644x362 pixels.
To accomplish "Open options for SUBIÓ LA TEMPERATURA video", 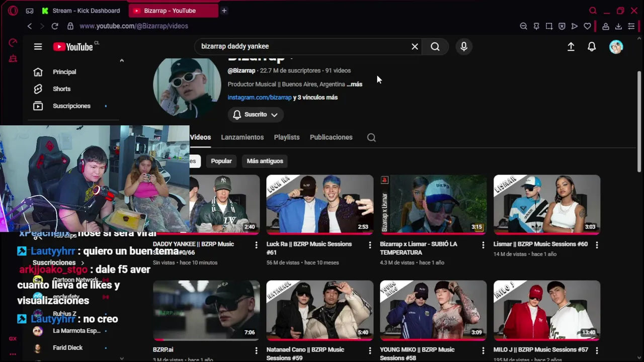I will (x=483, y=245).
